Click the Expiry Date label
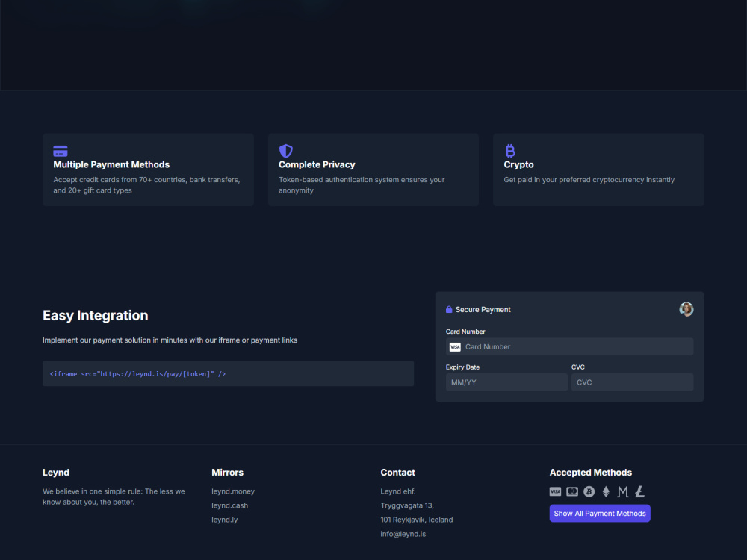Screen dimensions: 747x560 [462, 367]
